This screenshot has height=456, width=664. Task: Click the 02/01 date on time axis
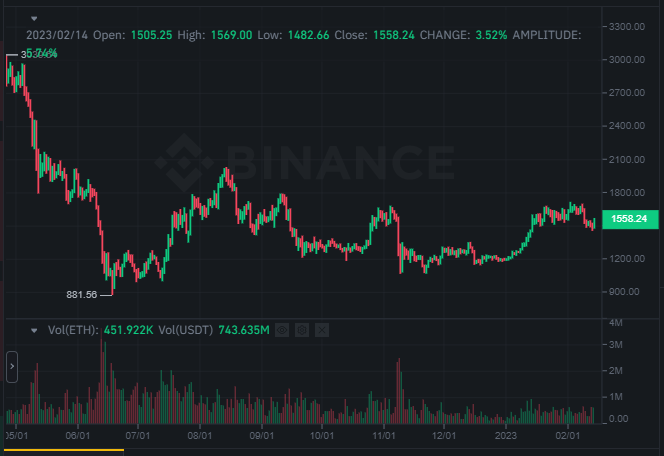(567, 436)
